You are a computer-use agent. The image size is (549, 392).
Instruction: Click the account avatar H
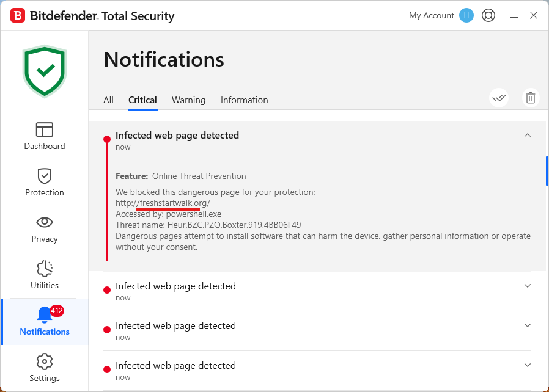[x=466, y=15]
